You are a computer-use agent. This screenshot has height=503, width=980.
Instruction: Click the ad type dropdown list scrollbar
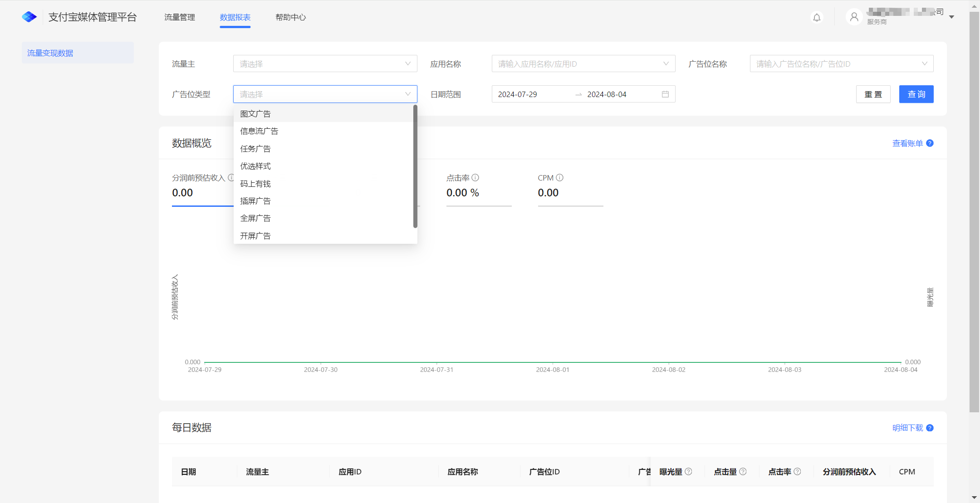pyautogui.click(x=415, y=166)
